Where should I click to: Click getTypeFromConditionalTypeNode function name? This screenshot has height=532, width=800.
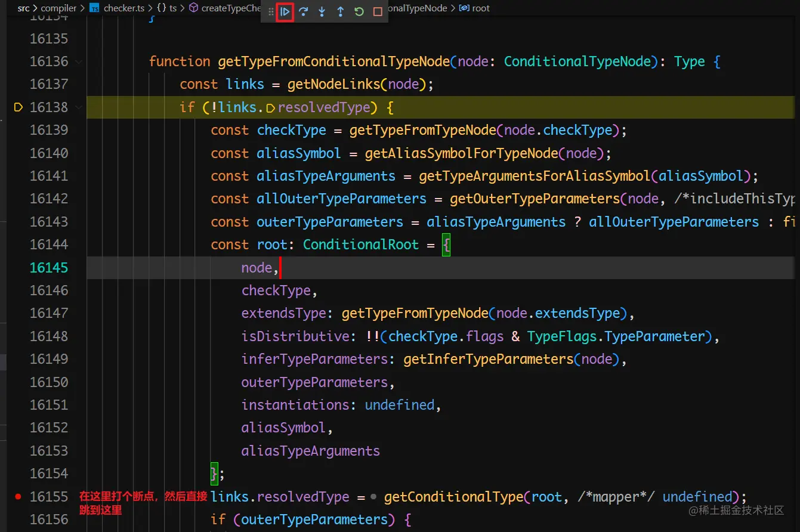[333, 61]
